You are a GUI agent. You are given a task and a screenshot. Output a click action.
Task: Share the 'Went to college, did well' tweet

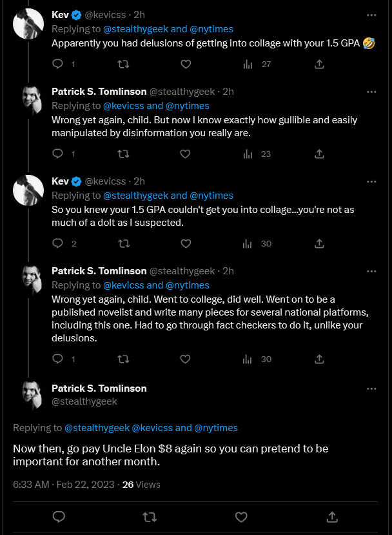319,359
